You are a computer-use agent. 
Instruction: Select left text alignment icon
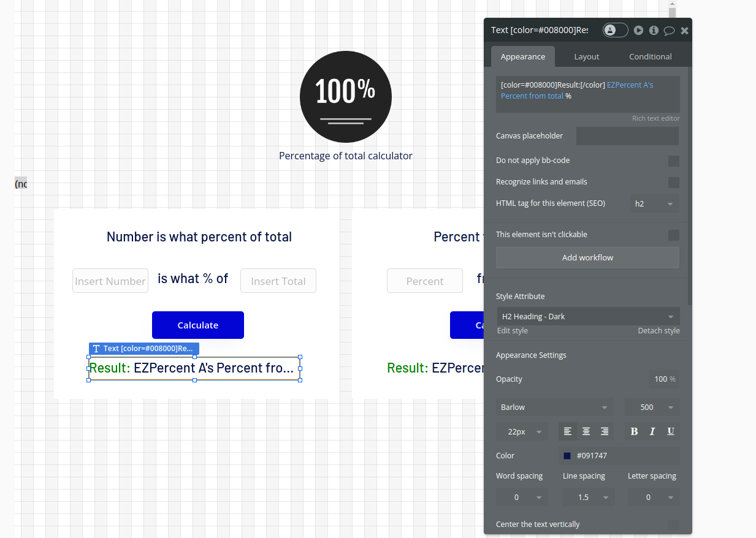568,431
